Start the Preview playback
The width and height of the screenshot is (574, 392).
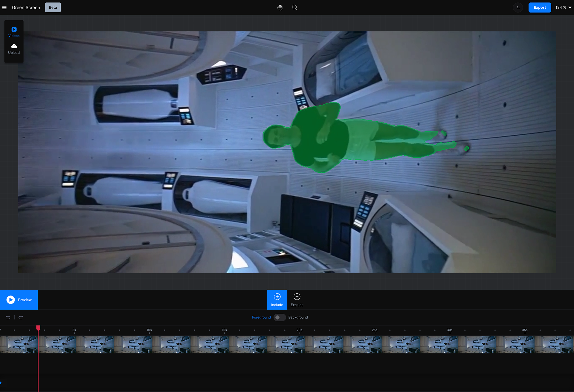19,300
